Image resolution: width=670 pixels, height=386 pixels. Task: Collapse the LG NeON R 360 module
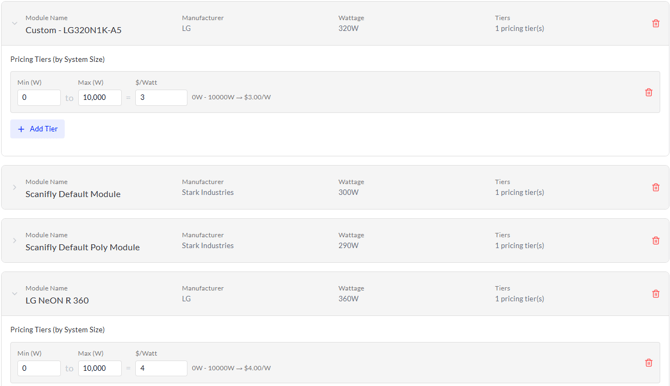coord(15,294)
